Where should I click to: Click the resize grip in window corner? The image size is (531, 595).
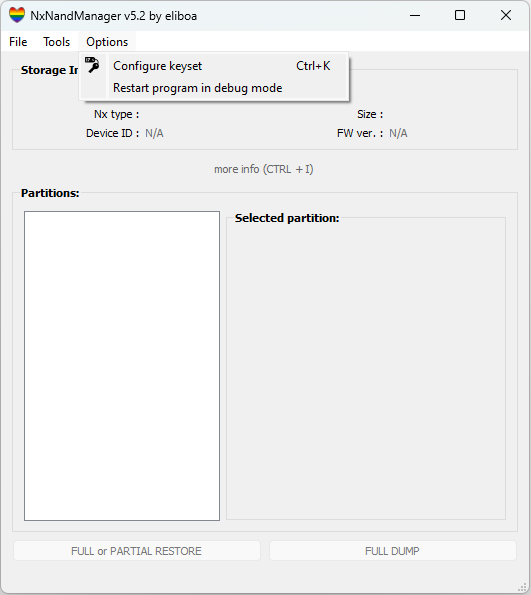pyautogui.click(x=523, y=587)
